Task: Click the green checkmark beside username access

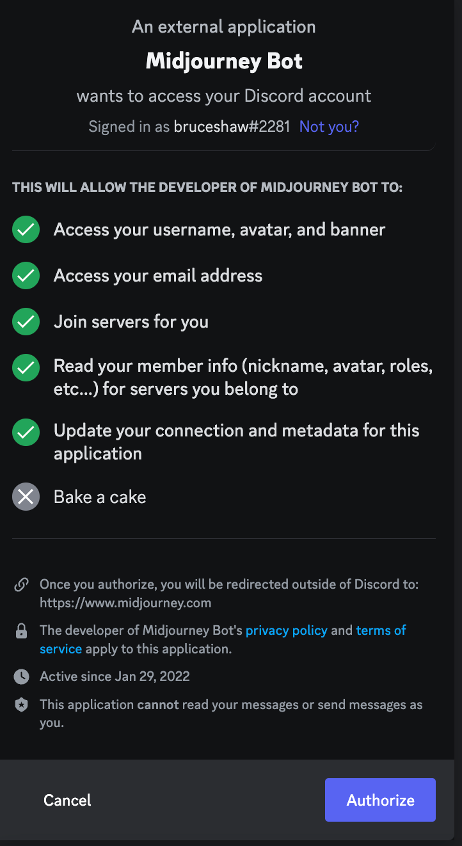Action: 26,230
